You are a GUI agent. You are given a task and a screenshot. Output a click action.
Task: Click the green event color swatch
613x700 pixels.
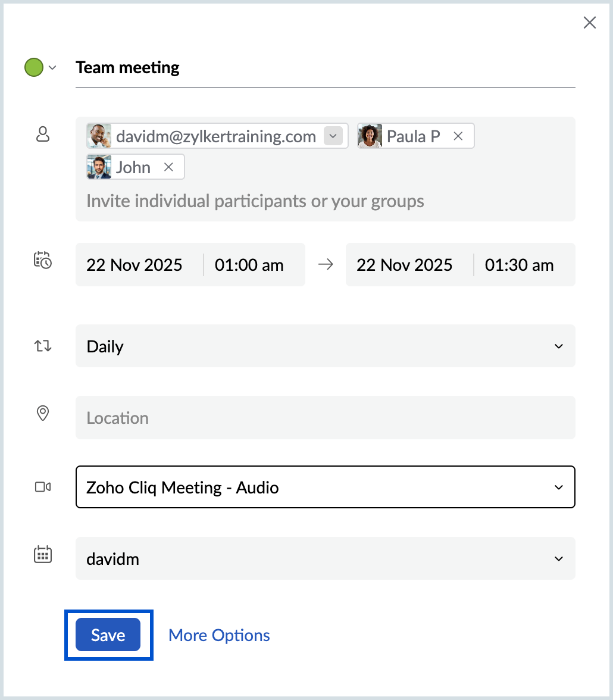(33, 68)
